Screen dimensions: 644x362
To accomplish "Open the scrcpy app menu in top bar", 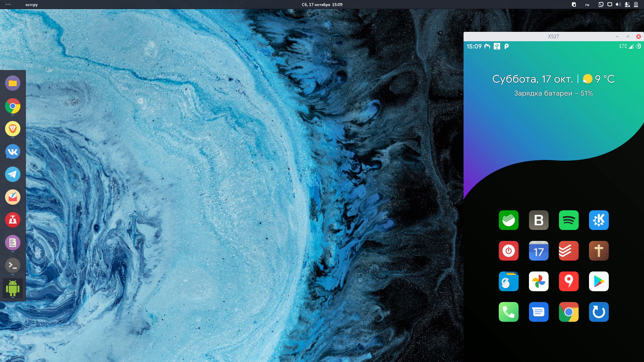I will [x=32, y=5].
